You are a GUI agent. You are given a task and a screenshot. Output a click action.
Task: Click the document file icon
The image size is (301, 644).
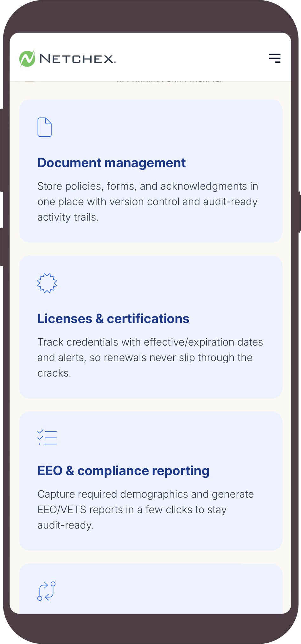(x=45, y=127)
